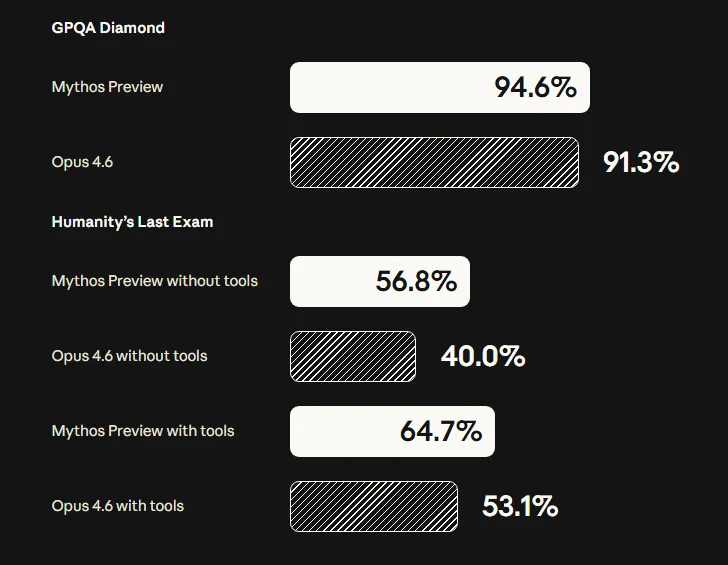This screenshot has height=565, width=728.
Task: Click the solid bar for Mythos with tools
Action: 342,432
